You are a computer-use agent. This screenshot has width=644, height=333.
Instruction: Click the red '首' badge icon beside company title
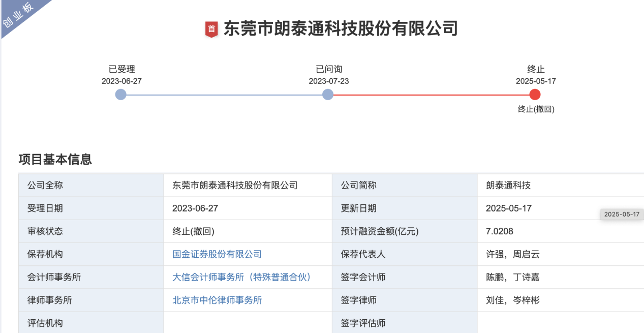coord(211,29)
